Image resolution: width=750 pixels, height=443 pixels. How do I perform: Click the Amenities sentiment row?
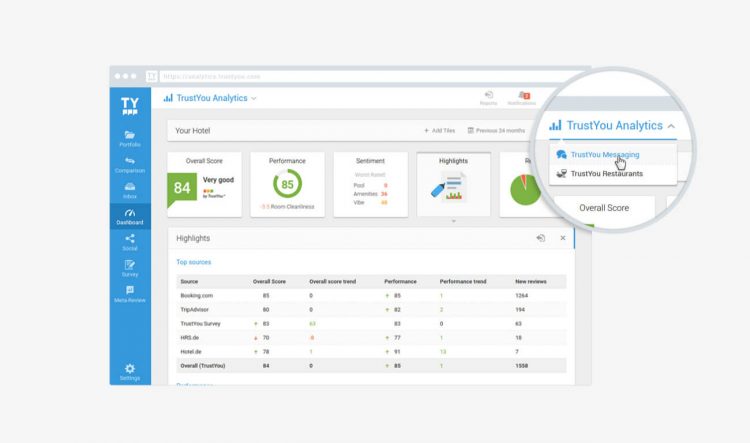(x=370, y=194)
